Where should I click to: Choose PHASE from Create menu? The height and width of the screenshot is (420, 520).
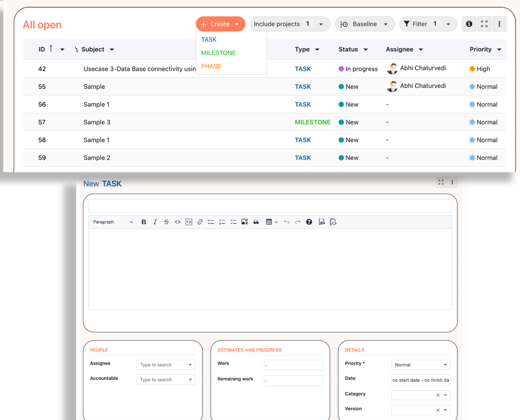coord(211,66)
